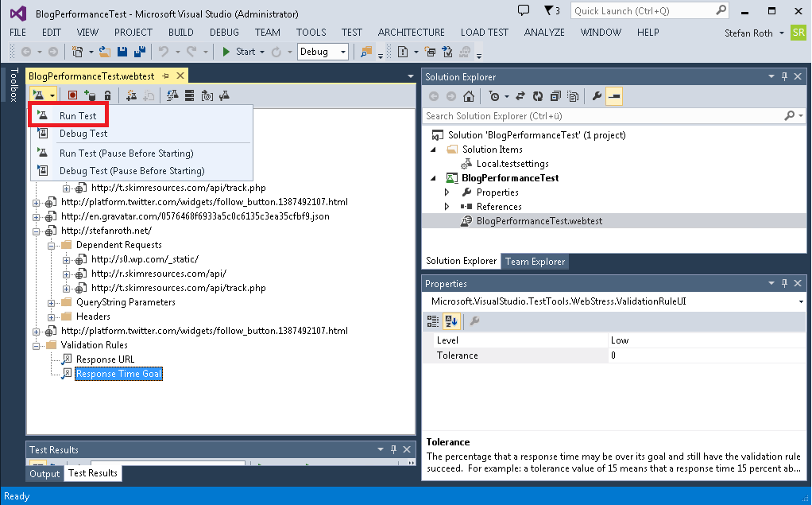Click the Pending Changes Filter clock icon

point(494,96)
